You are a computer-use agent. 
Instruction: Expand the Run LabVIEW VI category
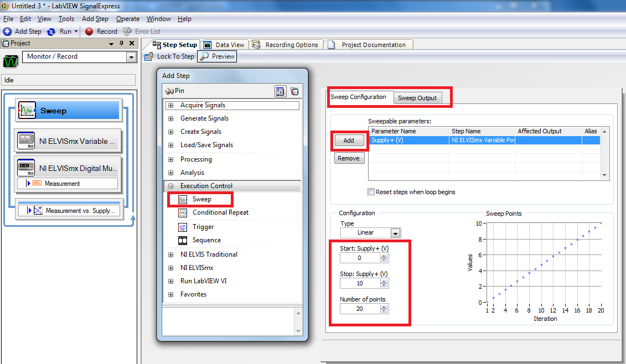(171, 282)
